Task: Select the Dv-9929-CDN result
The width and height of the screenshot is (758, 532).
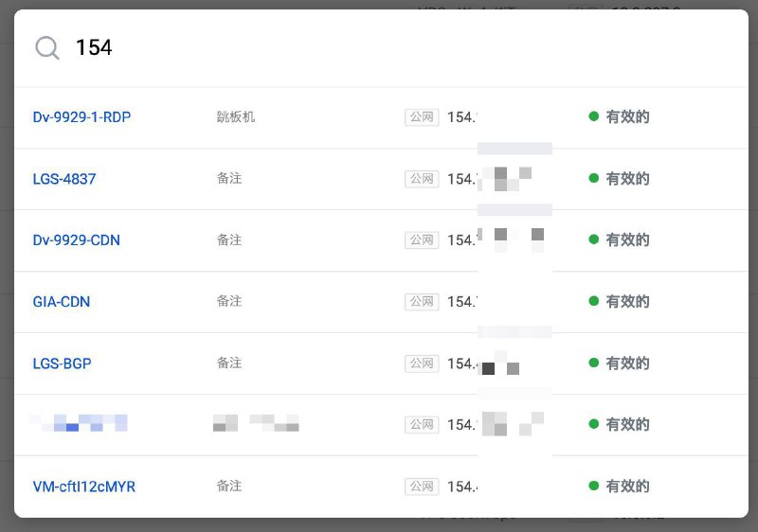Action: point(77,240)
